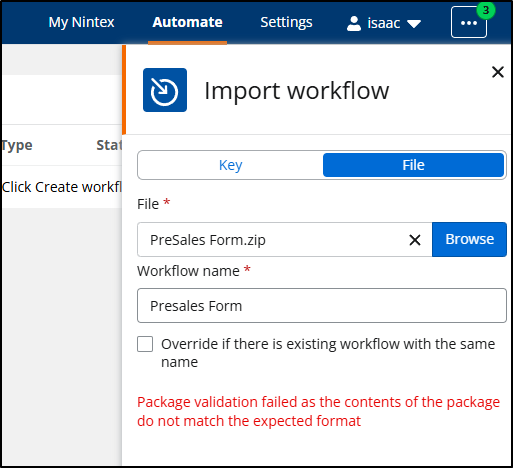
Task: Click the Browse button
Action: tap(469, 239)
